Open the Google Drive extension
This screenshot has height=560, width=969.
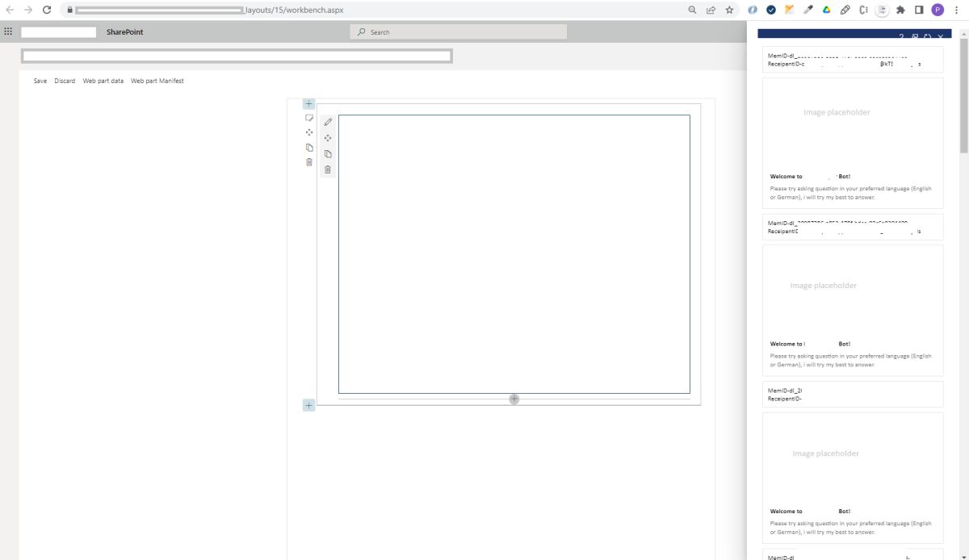tap(826, 10)
